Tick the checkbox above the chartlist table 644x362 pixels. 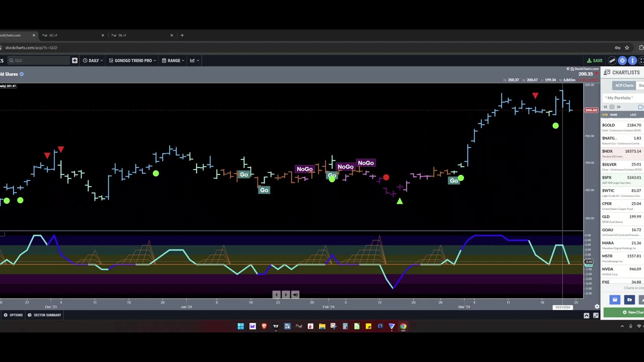pyautogui.click(x=640, y=107)
